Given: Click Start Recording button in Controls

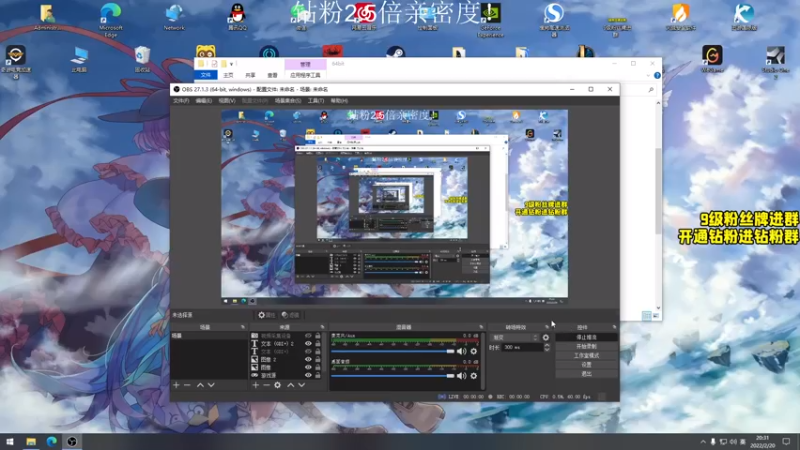Looking at the screenshot, I should coord(586,346).
